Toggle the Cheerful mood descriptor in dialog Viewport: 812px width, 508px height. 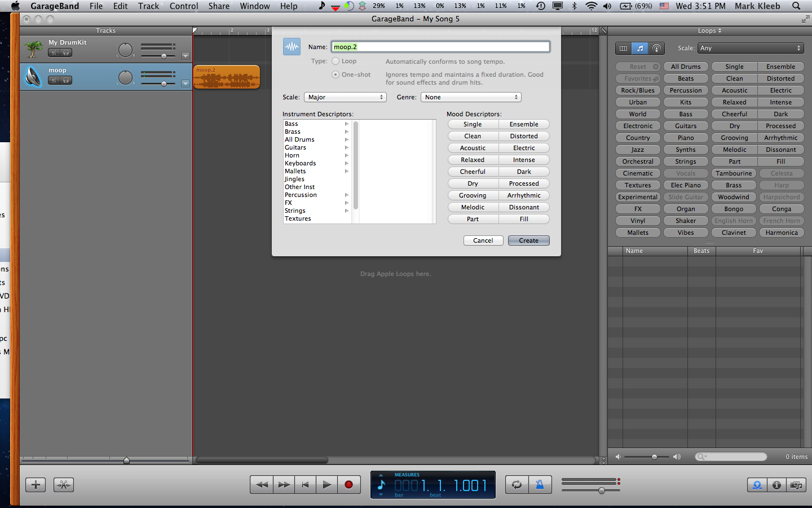click(x=473, y=172)
